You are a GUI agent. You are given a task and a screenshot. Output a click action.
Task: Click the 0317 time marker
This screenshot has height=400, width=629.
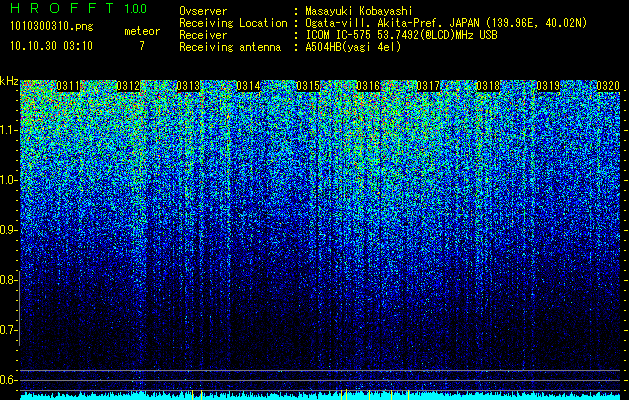(x=428, y=86)
